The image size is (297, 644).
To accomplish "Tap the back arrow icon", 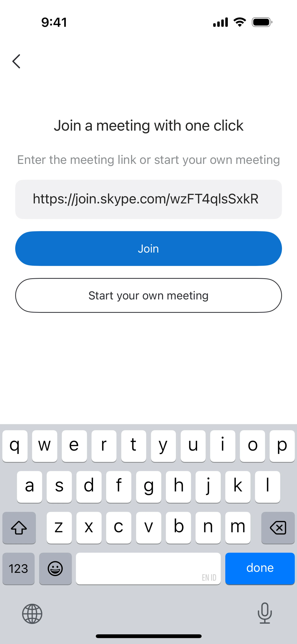I will coord(17,61).
